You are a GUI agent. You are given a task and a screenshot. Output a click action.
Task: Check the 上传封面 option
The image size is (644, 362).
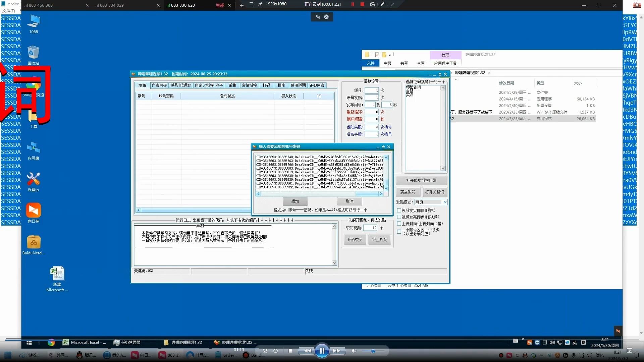pos(399,224)
